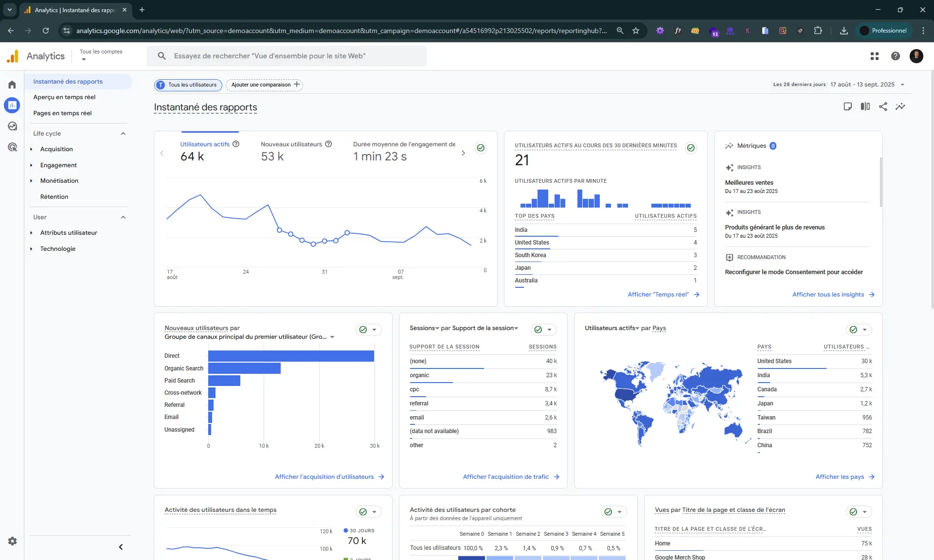
Task: Click the share report icon
Action: click(883, 106)
